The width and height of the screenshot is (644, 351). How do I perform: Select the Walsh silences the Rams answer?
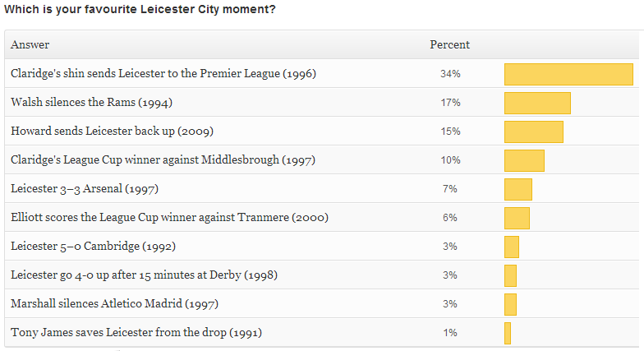point(92,102)
